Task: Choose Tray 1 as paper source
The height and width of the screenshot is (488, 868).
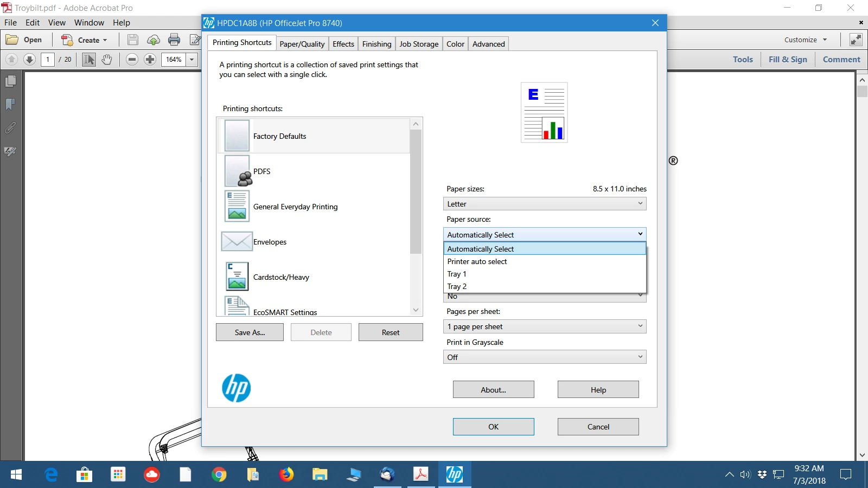Action: pos(545,274)
